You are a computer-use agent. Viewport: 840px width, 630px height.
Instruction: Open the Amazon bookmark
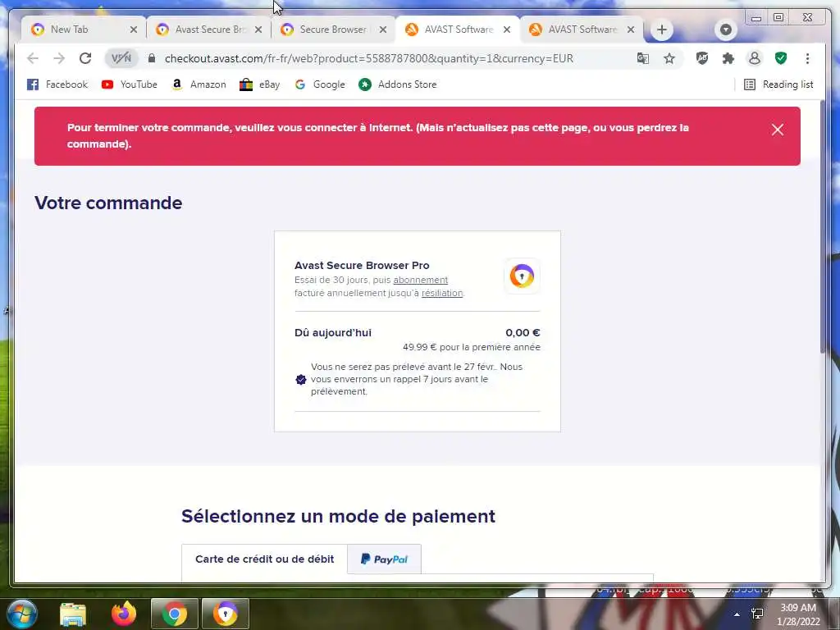pyautogui.click(x=199, y=84)
